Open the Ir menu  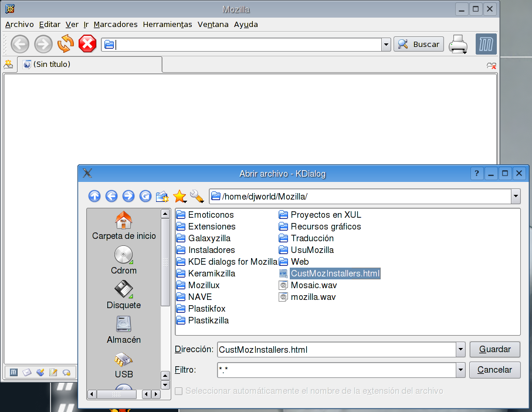click(86, 25)
